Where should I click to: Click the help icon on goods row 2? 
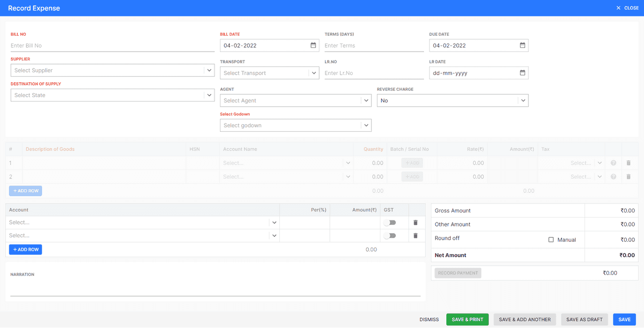coord(613,176)
